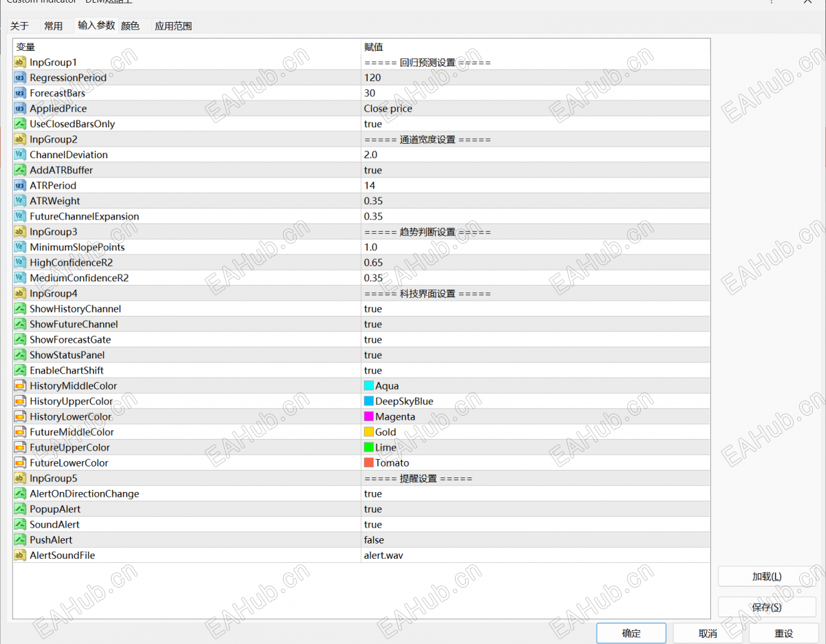This screenshot has width=826, height=644.
Task: Toggle ShowStatusPanel value cell
Action: [536, 355]
